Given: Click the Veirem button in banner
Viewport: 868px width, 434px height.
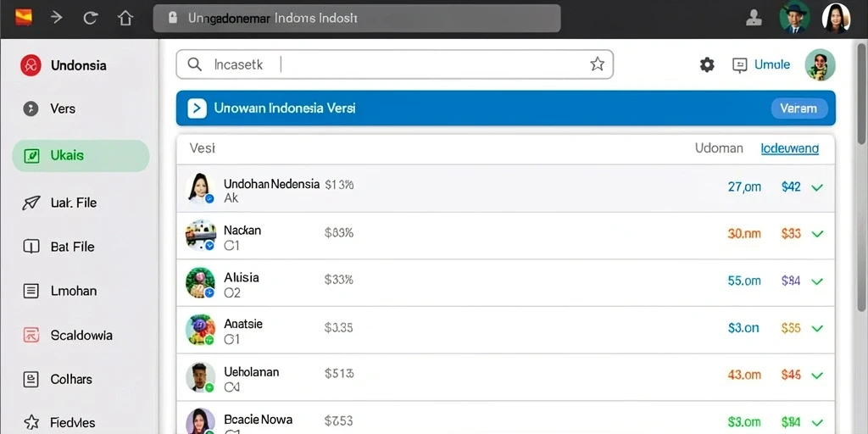Looking at the screenshot, I should (x=798, y=108).
